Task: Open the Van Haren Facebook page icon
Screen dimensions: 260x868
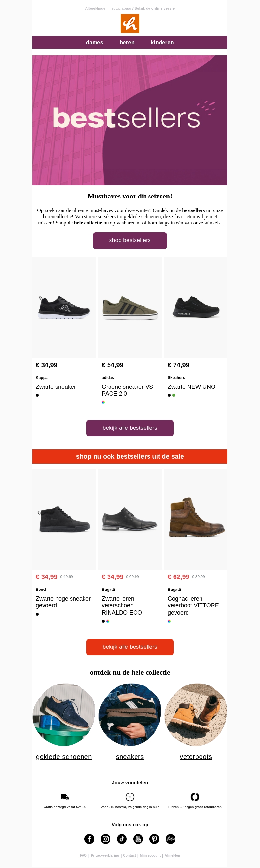Action: (89, 839)
